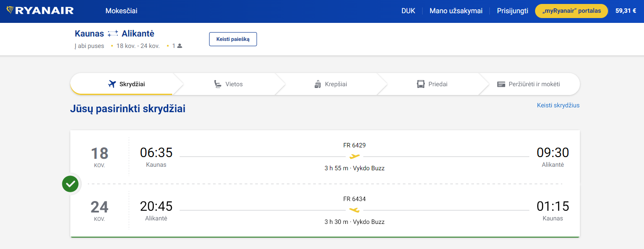Open the „myRyanair" portalas button

pos(571,11)
